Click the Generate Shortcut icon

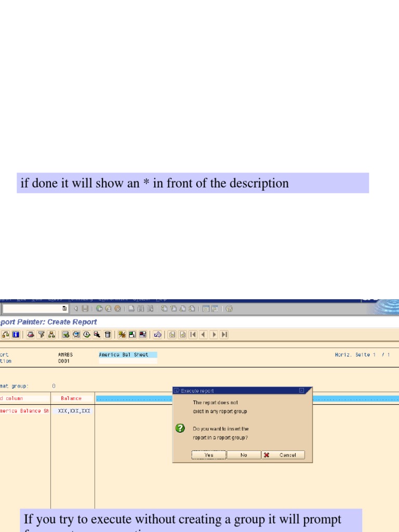coord(215,309)
